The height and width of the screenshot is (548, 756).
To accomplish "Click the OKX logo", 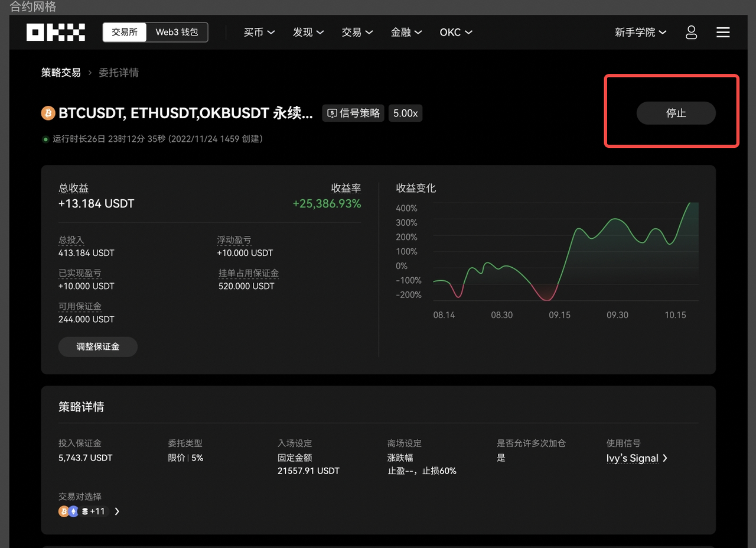I will click(55, 33).
